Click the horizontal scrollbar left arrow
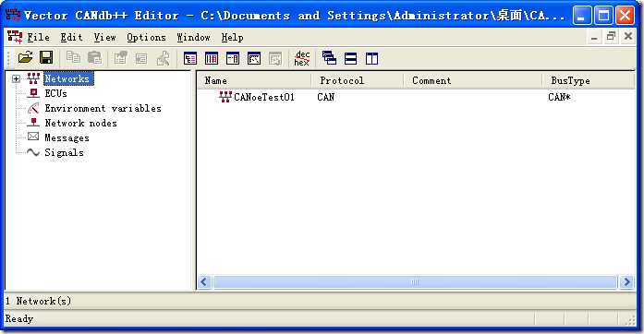The width and height of the screenshot is (644, 334). click(204, 282)
